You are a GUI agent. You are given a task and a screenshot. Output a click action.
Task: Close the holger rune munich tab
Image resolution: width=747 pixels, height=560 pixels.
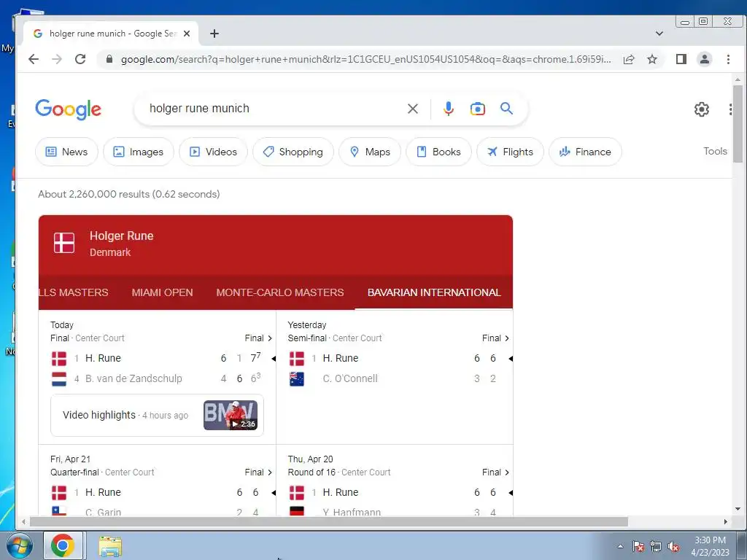(187, 34)
